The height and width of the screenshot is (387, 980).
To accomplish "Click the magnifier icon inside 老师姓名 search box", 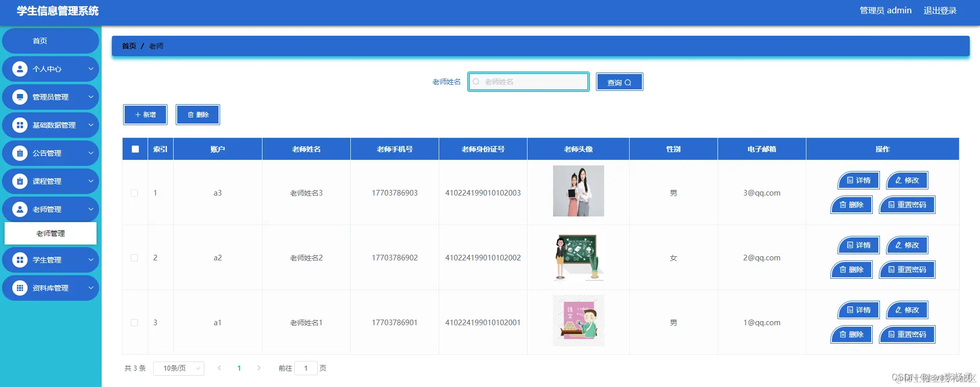I will (x=476, y=82).
